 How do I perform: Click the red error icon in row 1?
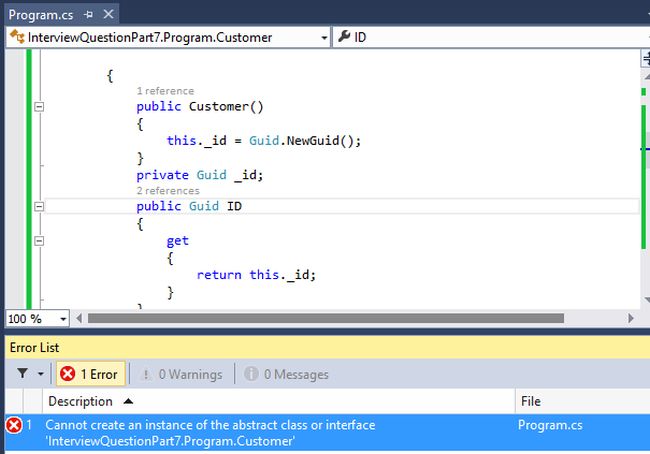point(14,425)
